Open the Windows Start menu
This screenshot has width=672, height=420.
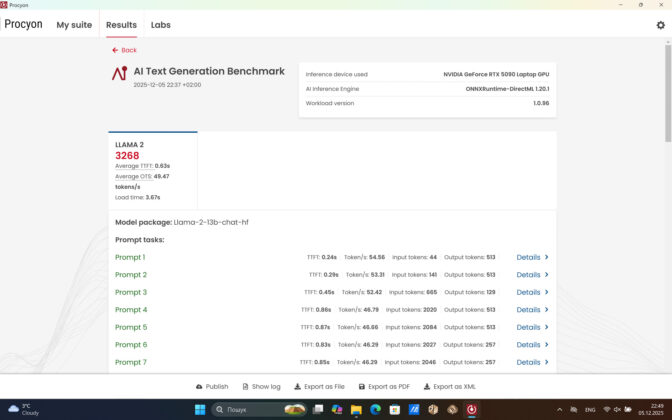200,409
